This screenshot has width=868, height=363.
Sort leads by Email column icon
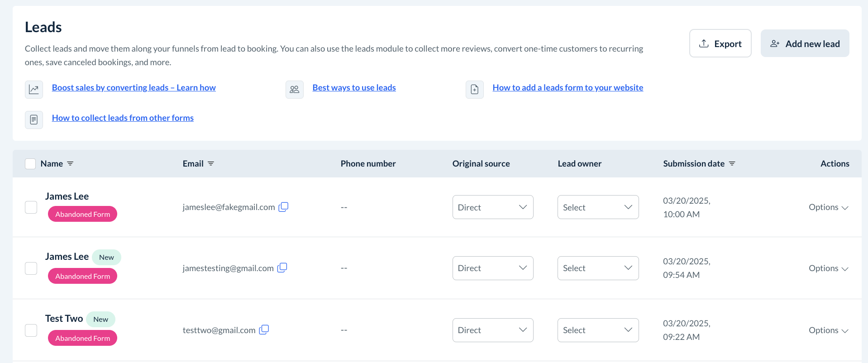211,163
